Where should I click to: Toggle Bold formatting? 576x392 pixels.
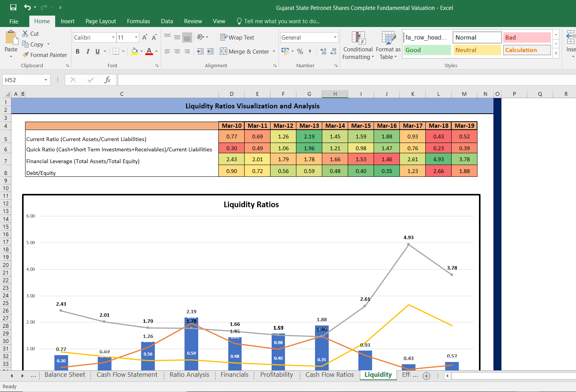[78, 51]
